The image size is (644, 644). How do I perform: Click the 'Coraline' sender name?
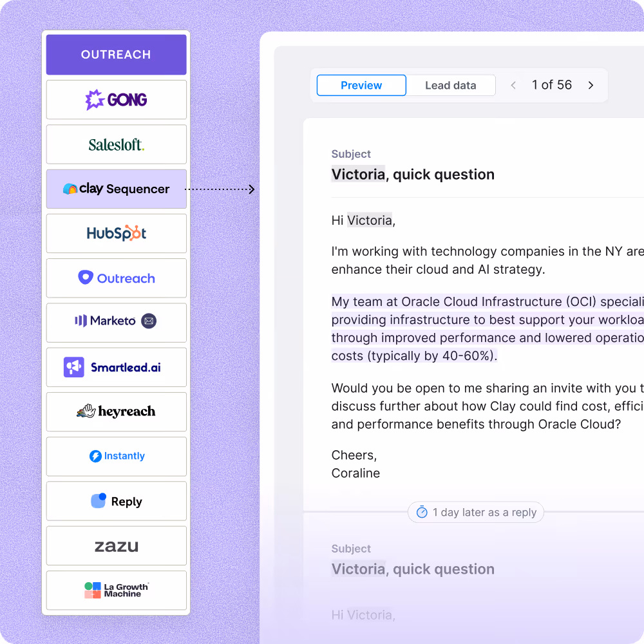pos(355,473)
